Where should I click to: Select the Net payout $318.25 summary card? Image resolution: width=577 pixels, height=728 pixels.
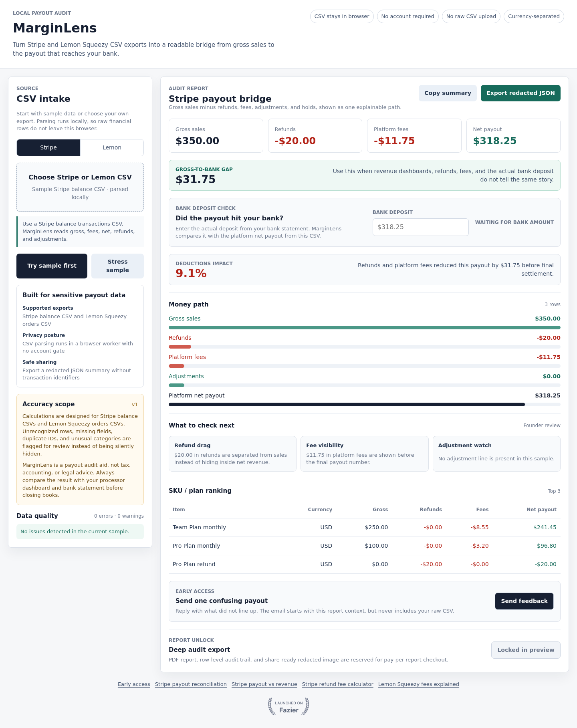click(513, 135)
